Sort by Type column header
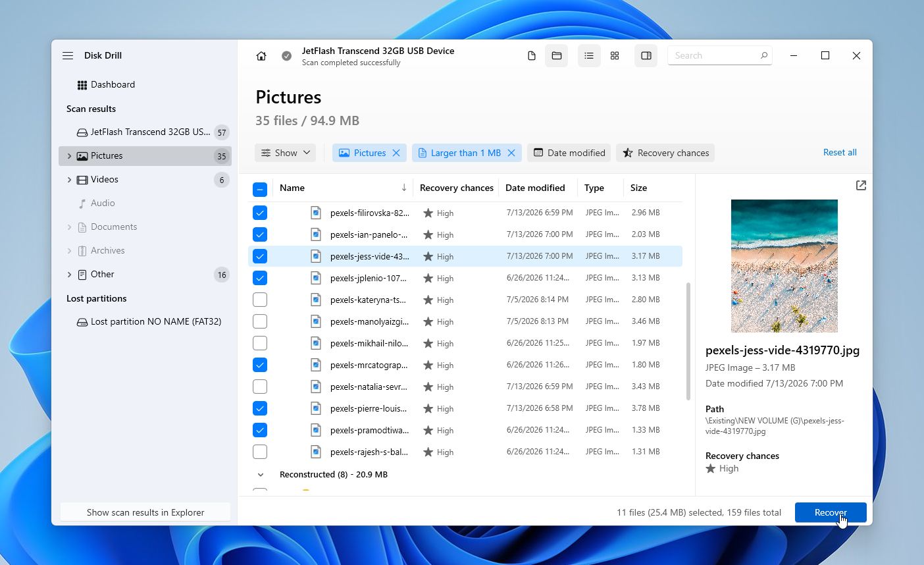924x565 pixels. [594, 188]
